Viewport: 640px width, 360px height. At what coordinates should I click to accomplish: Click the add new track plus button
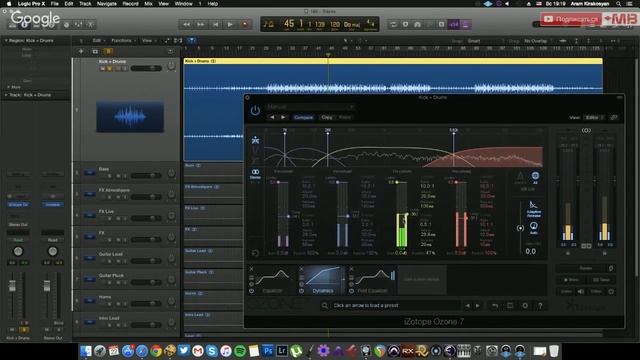(81, 51)
